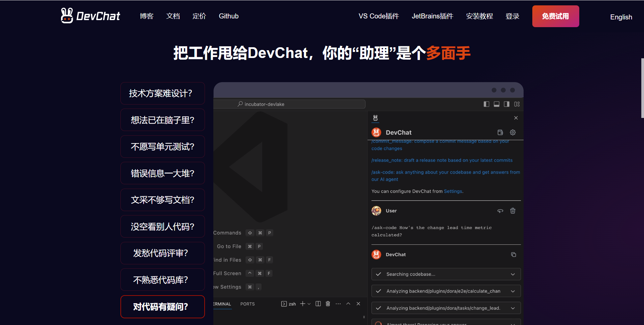
Task: Copy DevChat's response using the copy icon
Action: pos(514,255)
